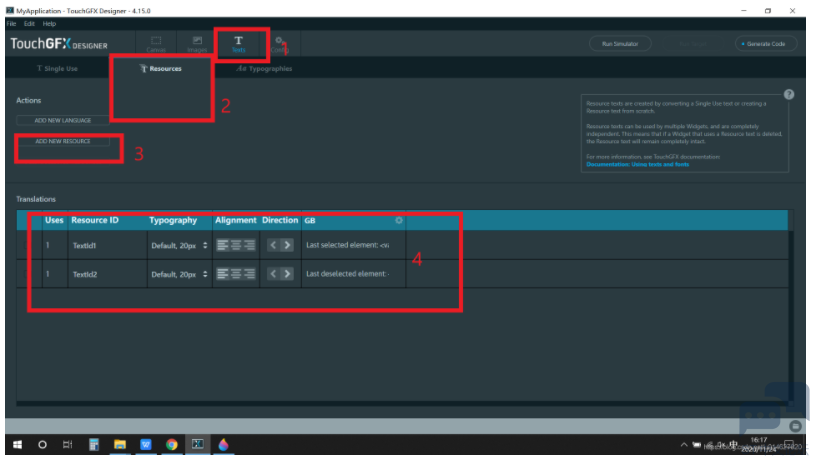Open the Help menu
Image resolution: width=818 pixels, height=465 pixels.
pyautogui.click(x=49, y=23)
